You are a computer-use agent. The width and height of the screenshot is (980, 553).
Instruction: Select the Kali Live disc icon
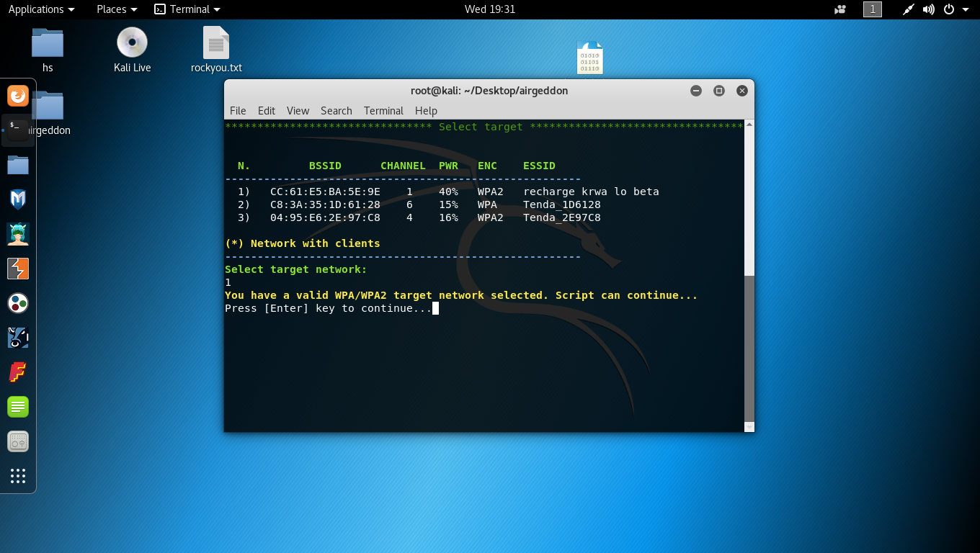(x=132, y=50)
